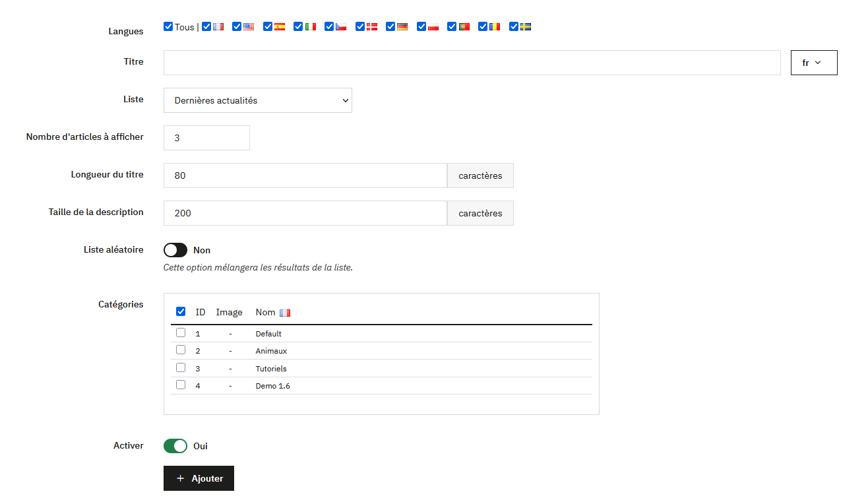Toggle the select-all checkbox in categories header
The width and height of the screenshot is (868, 504).
point(181,312)
